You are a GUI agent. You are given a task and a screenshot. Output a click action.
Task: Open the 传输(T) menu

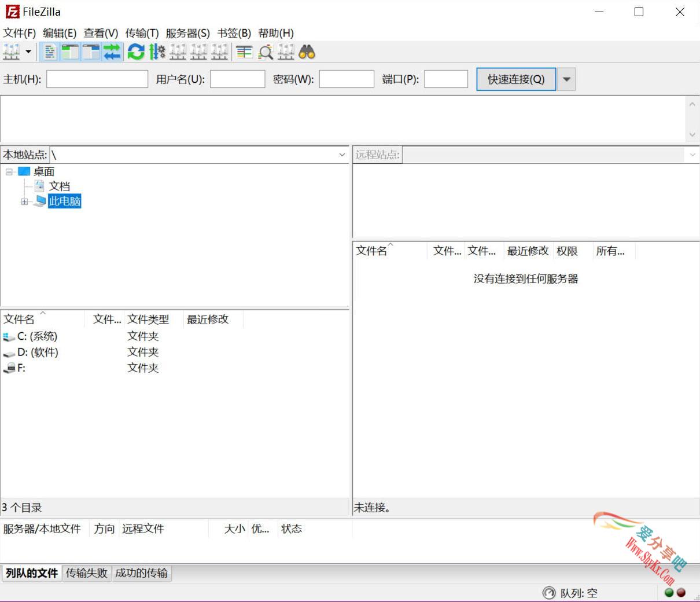coord(142,33)
